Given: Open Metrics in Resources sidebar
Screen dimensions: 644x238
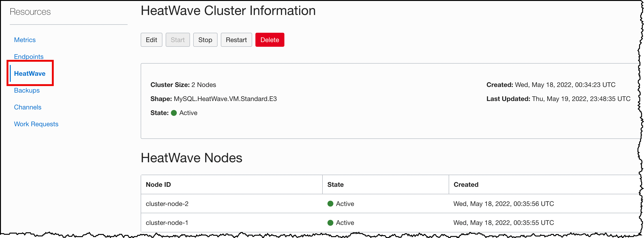Looking at the screenshot, I should 25,40.
